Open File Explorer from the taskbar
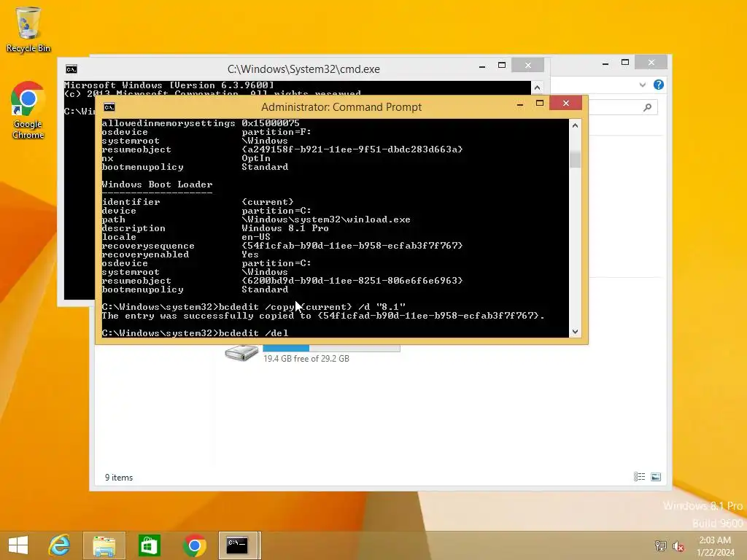 [x=104, y=545]
